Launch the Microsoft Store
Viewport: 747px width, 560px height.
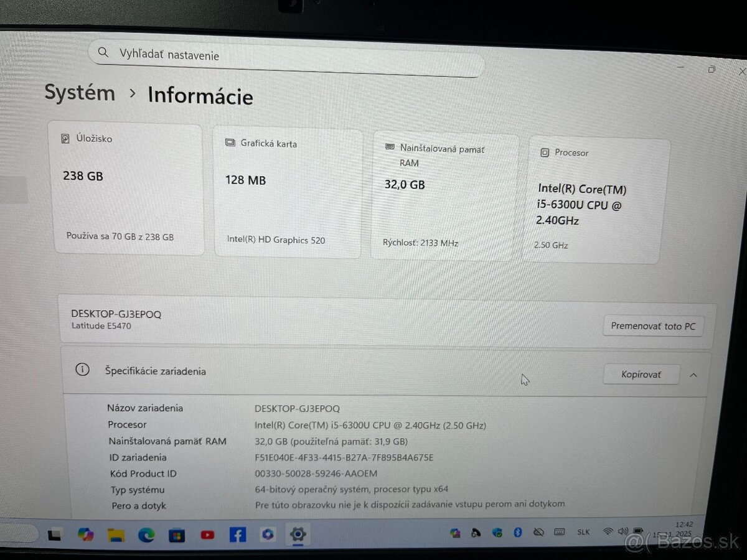pyautogui.click(x=176, y=534)
